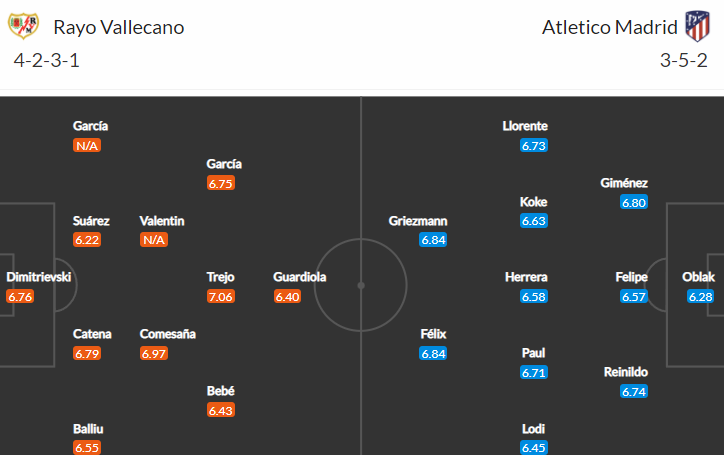
Task: Click Félix's 6.84 rating badge
Action: 433,354
